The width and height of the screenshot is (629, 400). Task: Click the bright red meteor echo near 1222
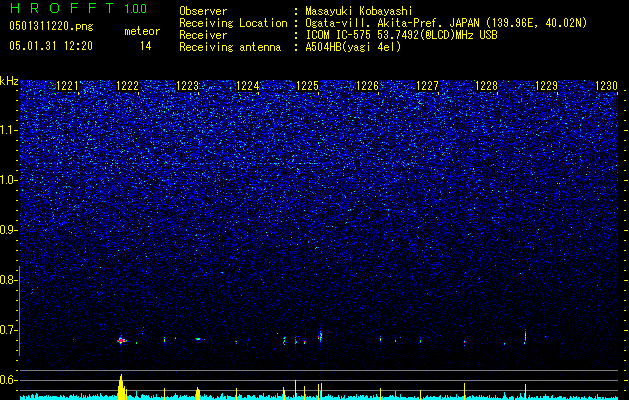pyautogui.click(x=121, y=341)
